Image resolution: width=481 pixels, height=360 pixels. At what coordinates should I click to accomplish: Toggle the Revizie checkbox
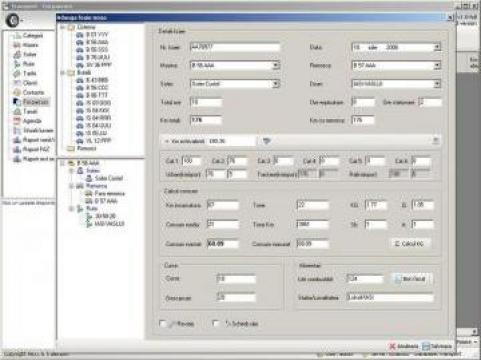(163, 323)
